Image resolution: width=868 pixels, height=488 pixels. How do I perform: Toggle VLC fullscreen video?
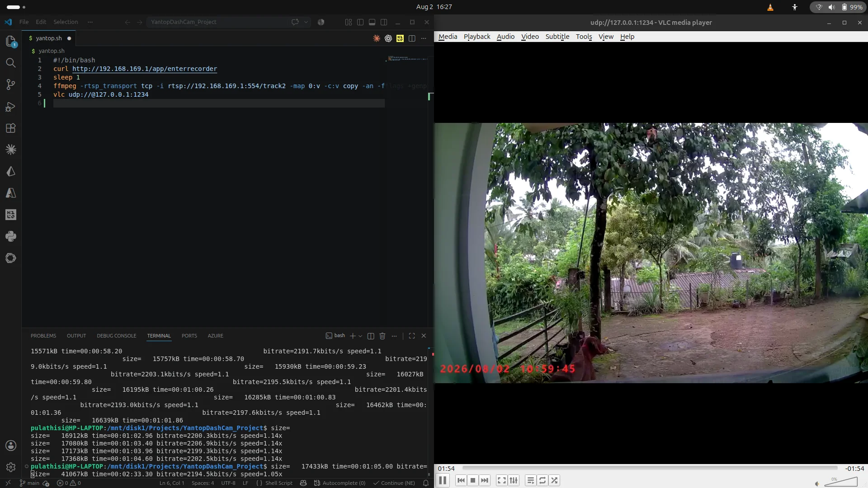pos(502,480)
